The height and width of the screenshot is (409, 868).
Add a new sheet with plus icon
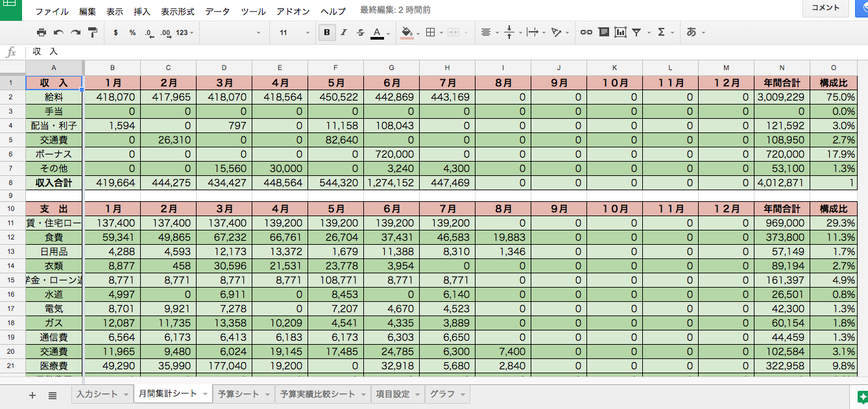click(32, 395)
